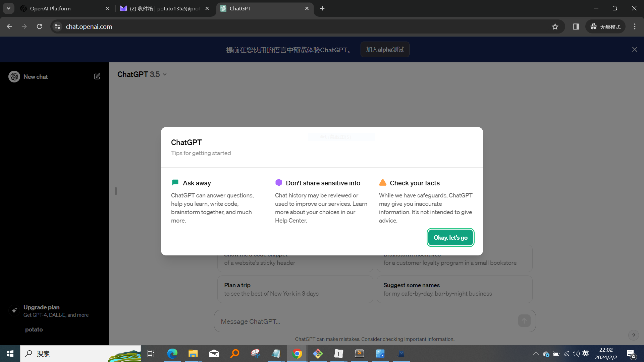Choose the website's sticky header suggestion card
The width and height of the screenshot is (644, 362).
pyautogui.click(x=295, y=263)
